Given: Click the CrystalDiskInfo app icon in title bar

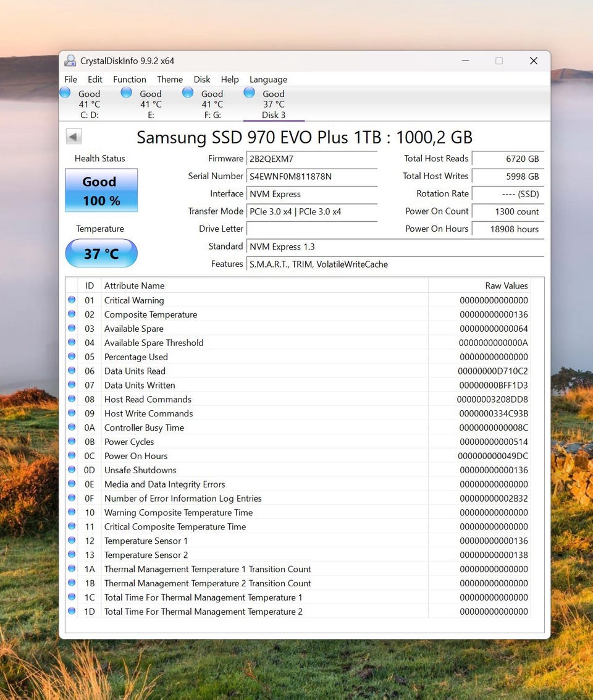Looking at the screenshot, I should click(70, 61).
